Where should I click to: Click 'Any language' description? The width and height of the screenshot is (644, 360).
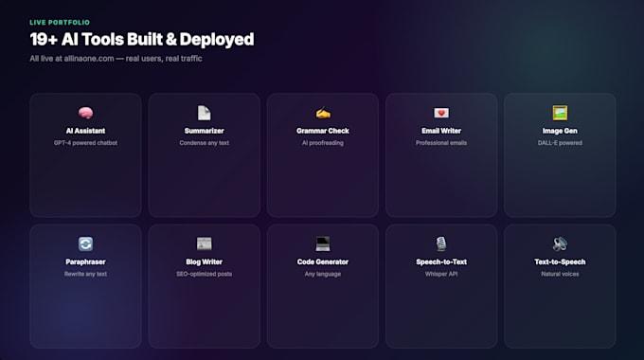[323, 274]
